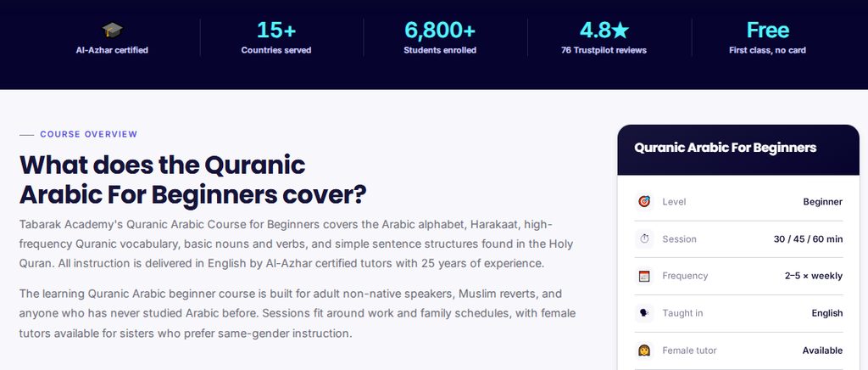868x370 pixels.
Task: Click the "Countries served" label
Action: (276, 50)
